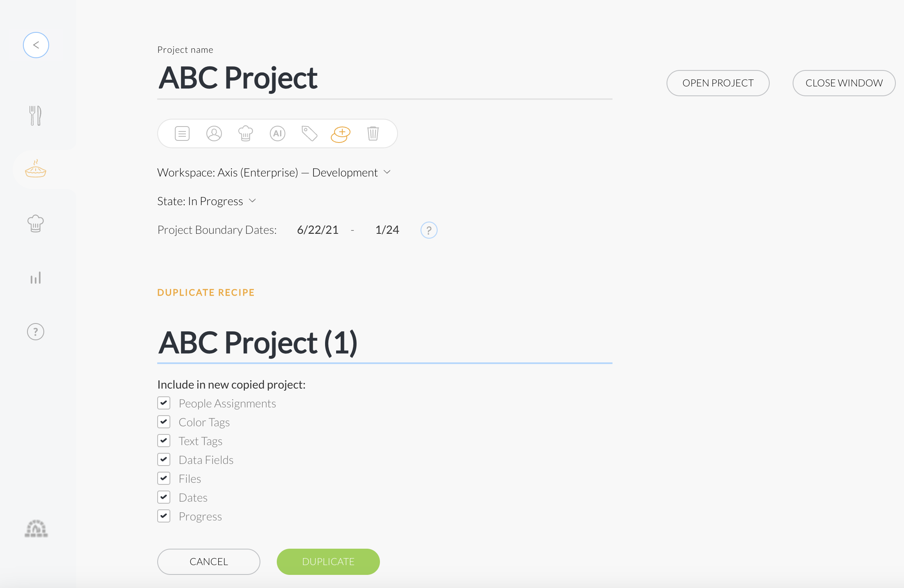Click the CANCEL button

pos(209,562)
